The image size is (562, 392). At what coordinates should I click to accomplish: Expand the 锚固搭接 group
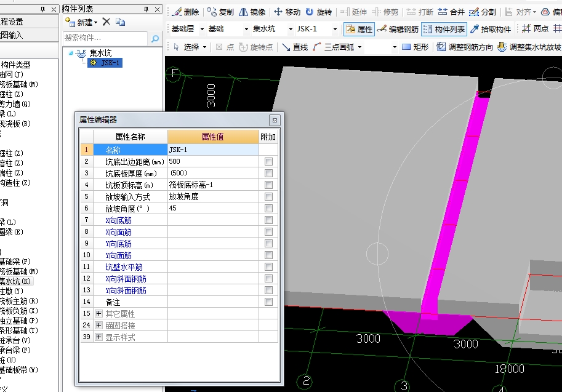click(98, 326)
